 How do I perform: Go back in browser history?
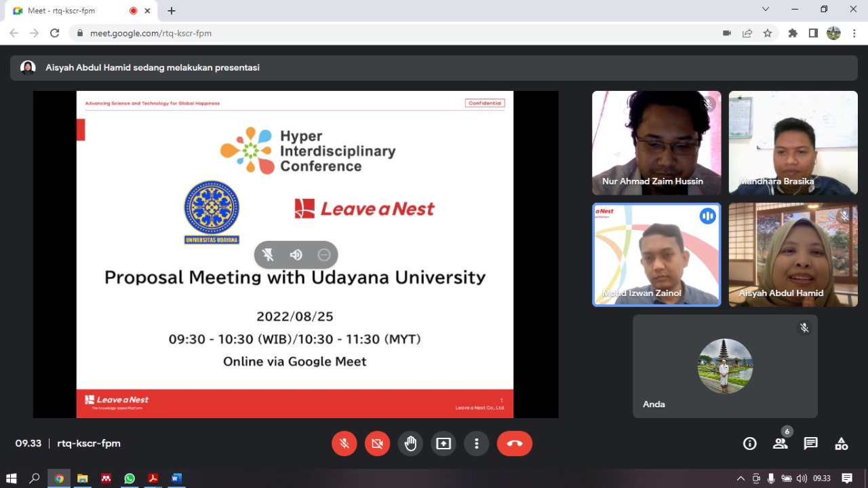tap(14, 33)
